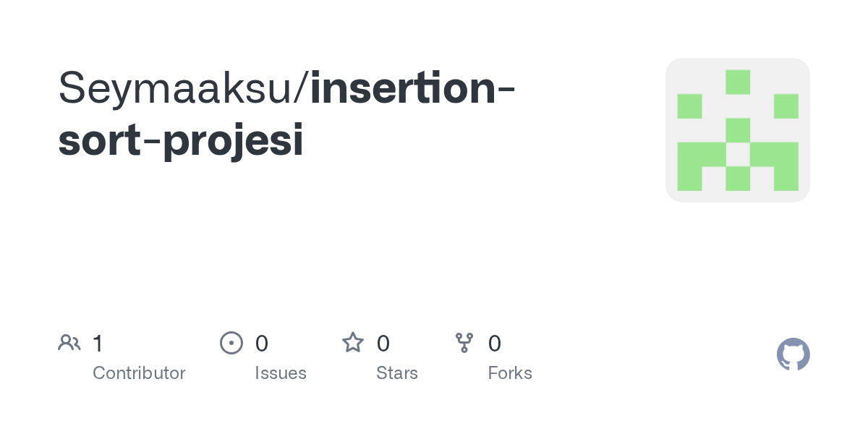Click the top-left green square in avatar
Image resolution: width=868 pixels, height=434 pixels.
689,106
